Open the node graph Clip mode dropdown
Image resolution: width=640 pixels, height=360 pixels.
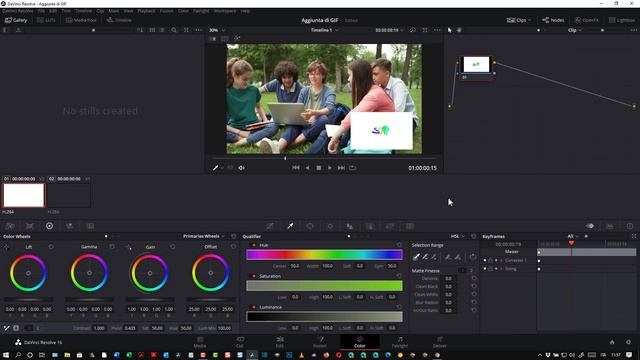click(x=574, y=30)
